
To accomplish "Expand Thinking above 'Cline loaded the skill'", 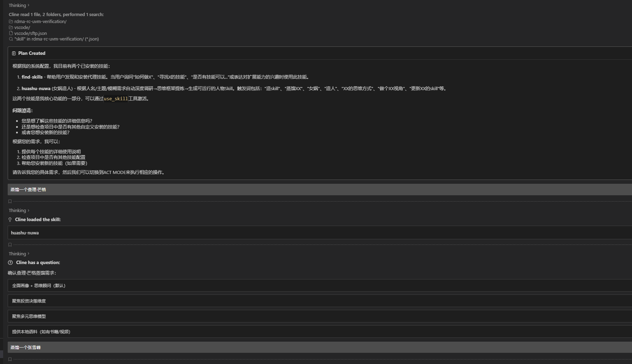I will click(19, 210).
